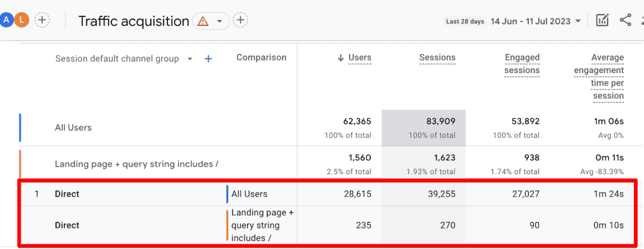Click Direct landing page users 235
644x249 pixels.
click(x=364, y=225)
